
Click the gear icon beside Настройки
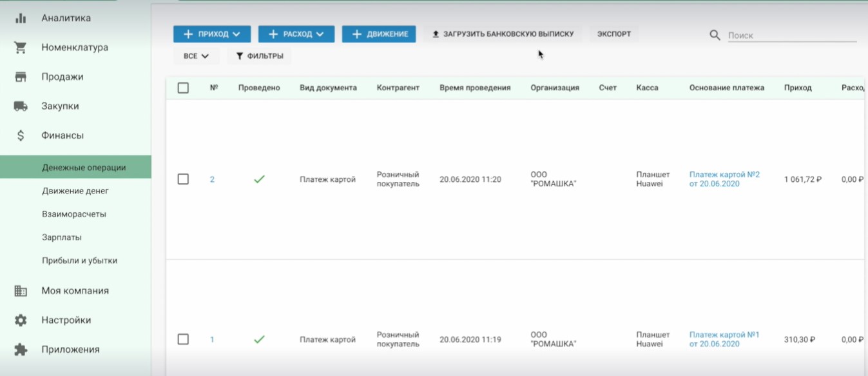pyautogui.click(x=21, y=321)
